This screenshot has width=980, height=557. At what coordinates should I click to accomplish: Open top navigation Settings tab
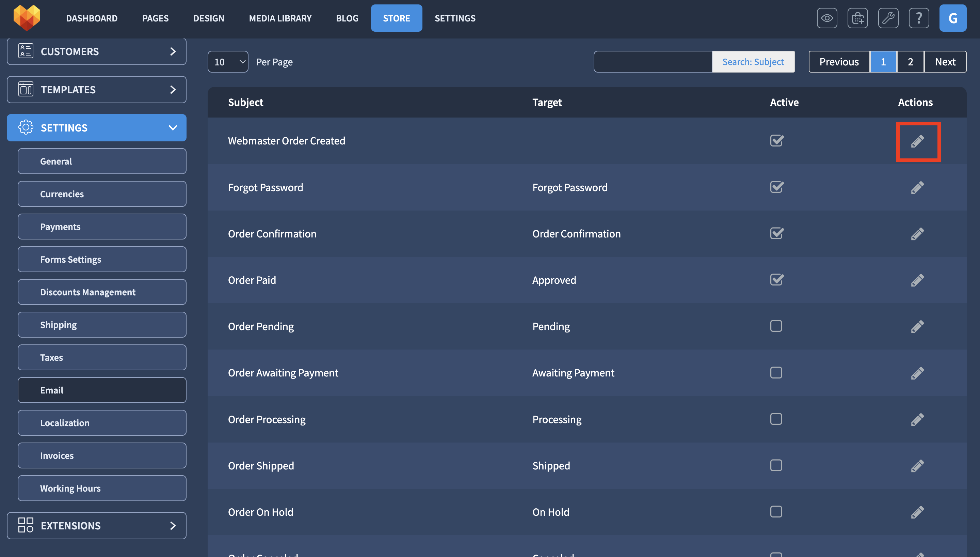tap(455, 18)
